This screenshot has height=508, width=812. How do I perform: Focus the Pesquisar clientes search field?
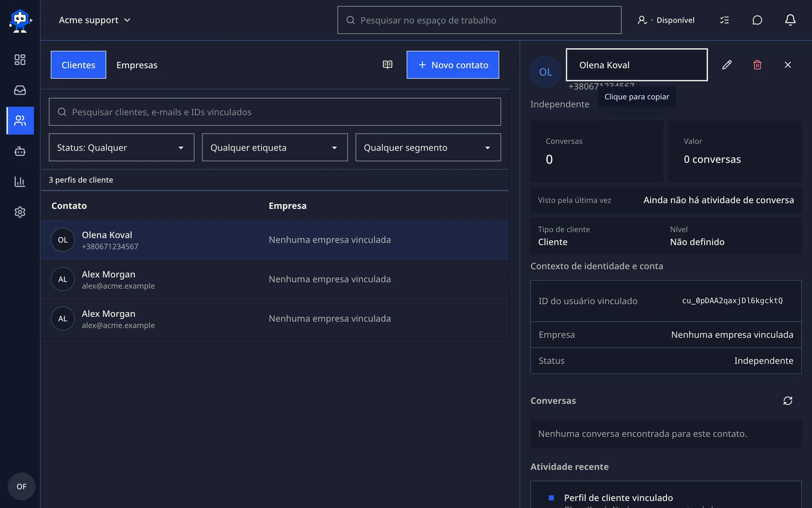(275, 112)
